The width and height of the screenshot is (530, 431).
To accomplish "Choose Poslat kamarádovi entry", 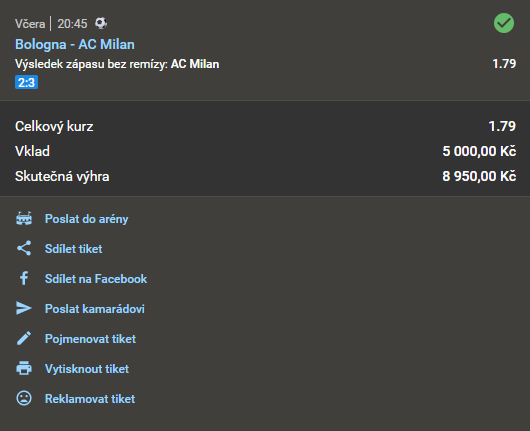I will [95, 309].
